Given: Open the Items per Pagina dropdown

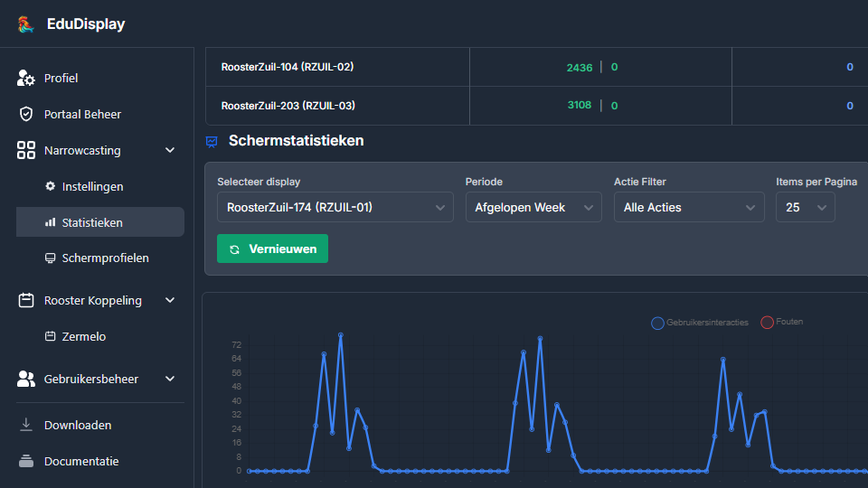Looking at the screenshot, I should 805,208.
